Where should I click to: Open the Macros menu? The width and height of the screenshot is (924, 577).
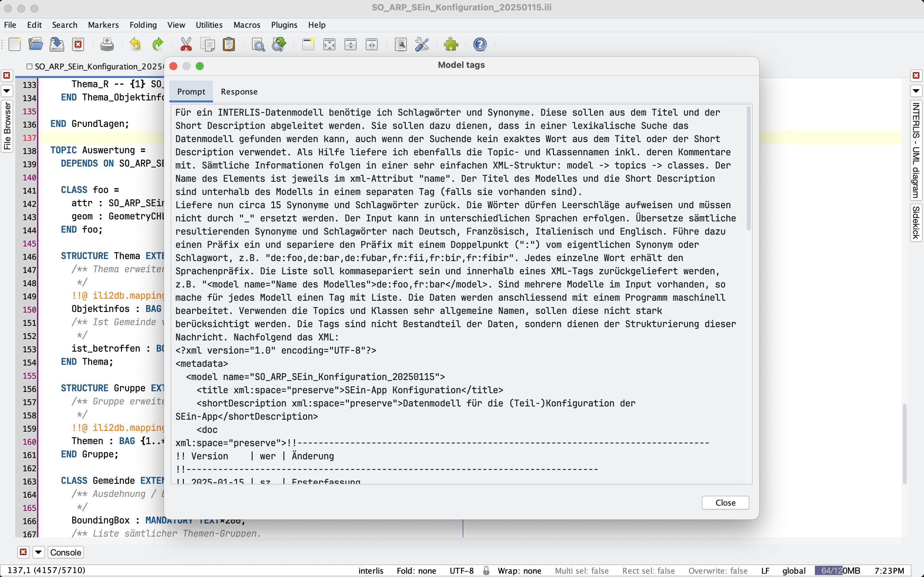pos(247,25)
